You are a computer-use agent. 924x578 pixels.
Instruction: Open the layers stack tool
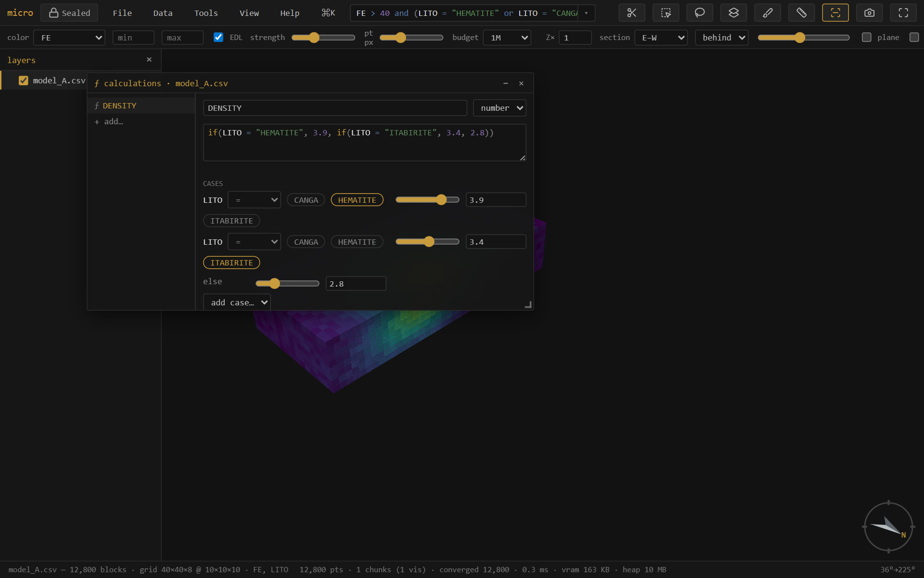[x=733, y=13]
